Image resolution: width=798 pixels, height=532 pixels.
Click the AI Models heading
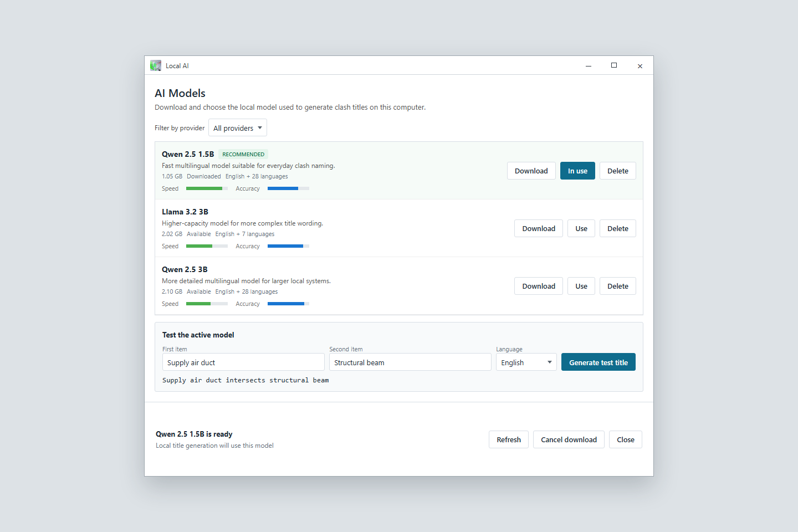[180, 93]
